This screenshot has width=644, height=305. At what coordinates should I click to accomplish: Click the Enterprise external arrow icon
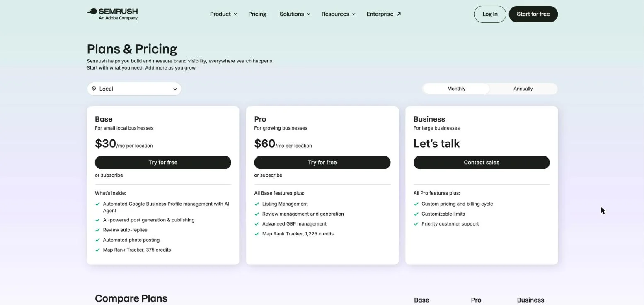[399, 14]
